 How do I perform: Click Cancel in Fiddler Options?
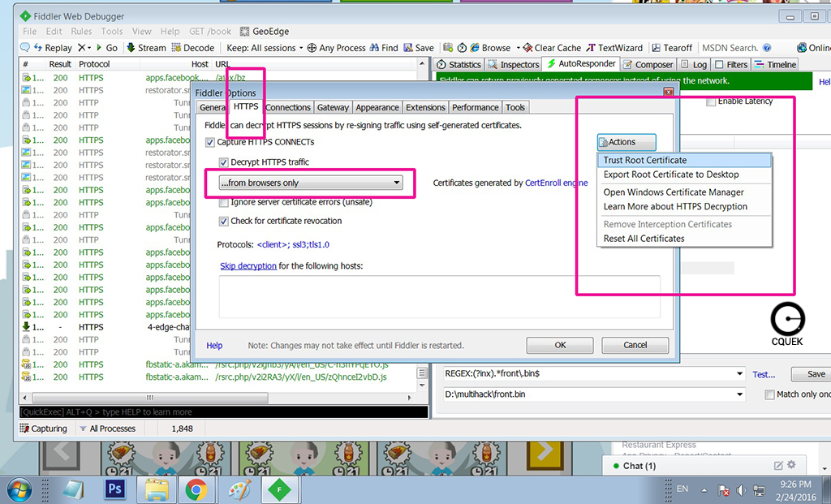coord(635,345)
